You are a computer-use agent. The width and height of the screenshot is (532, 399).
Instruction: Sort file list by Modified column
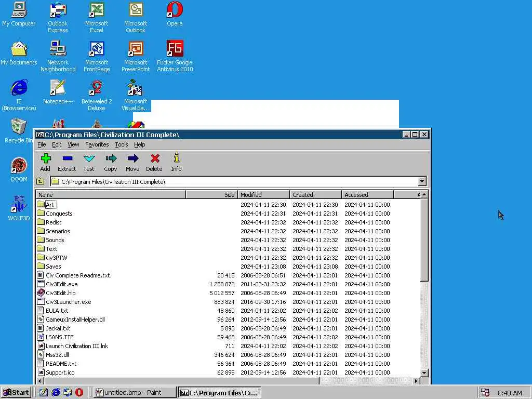tap(263, 195)
